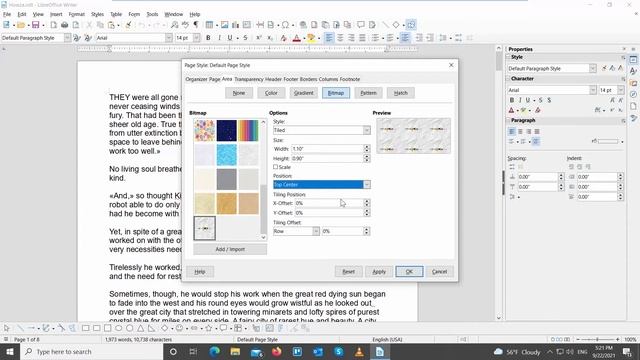
Task: Open sidebar font name dropdown
Action: (593, 90)
